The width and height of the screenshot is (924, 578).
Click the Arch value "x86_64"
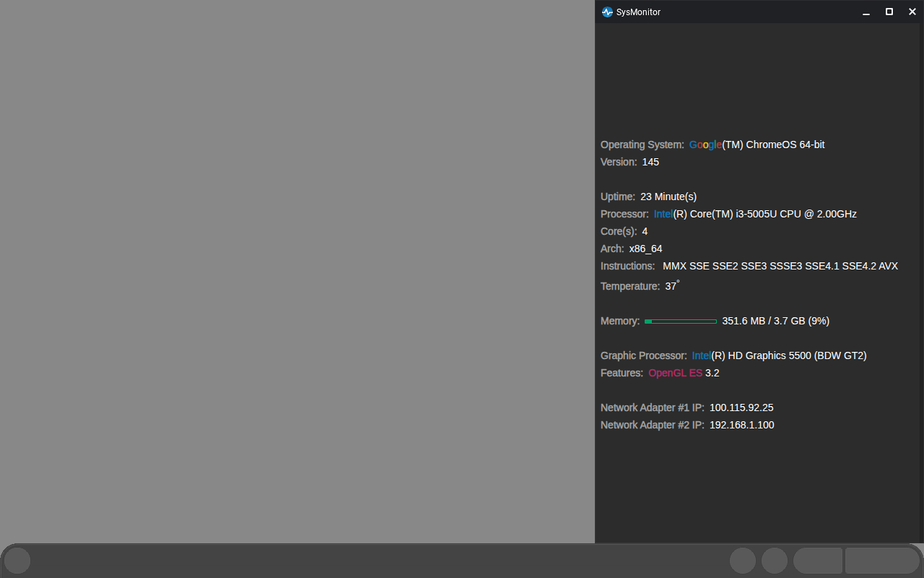645,249
